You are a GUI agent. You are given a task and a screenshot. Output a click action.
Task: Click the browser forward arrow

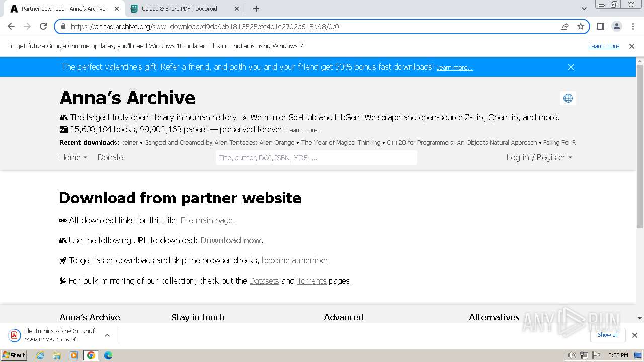[x=27, y=26]
